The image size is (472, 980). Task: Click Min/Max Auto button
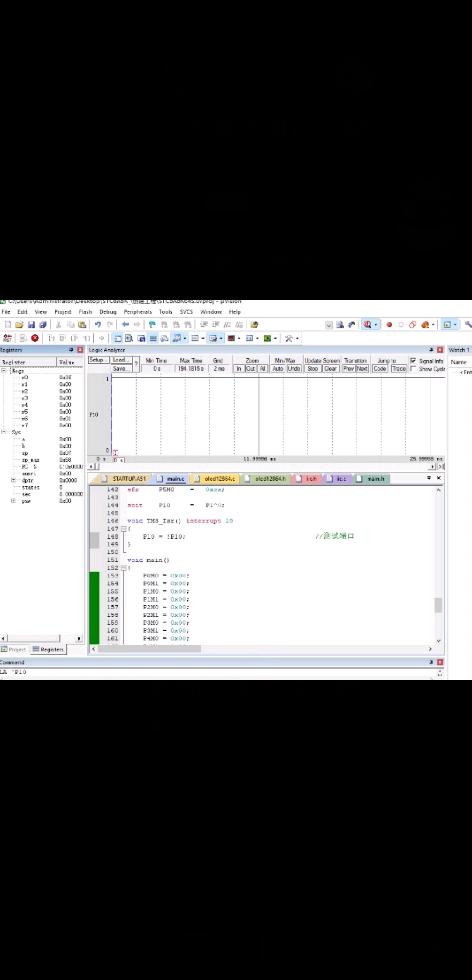[278, 369]
